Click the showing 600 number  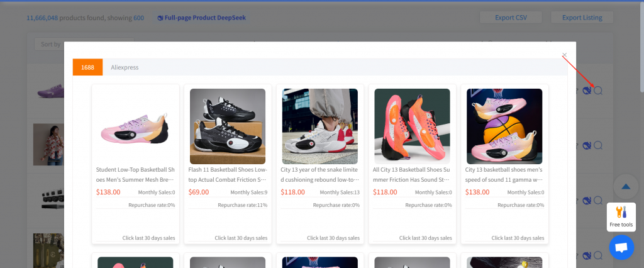tap(139, 18)
